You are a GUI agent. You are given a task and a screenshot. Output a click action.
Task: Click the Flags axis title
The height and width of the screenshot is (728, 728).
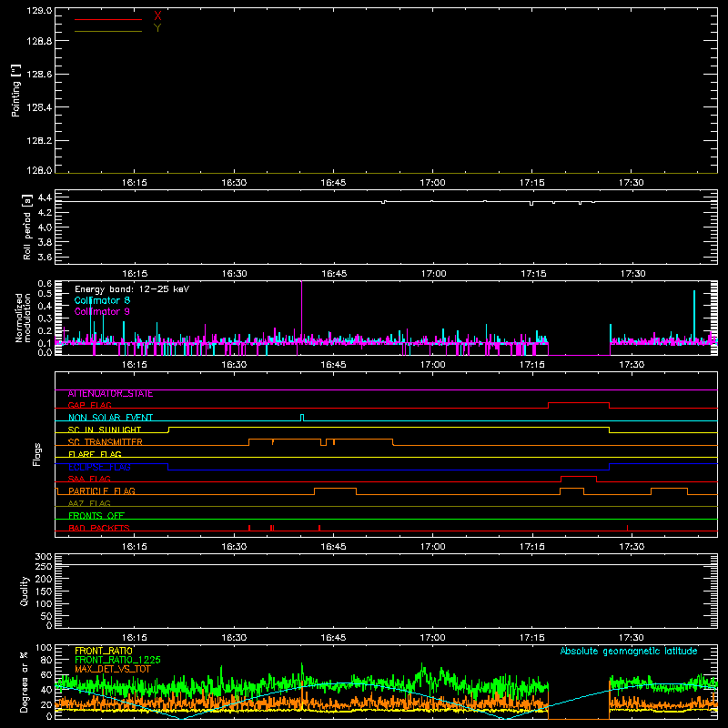pyautogui.click(x=37, y=454)
